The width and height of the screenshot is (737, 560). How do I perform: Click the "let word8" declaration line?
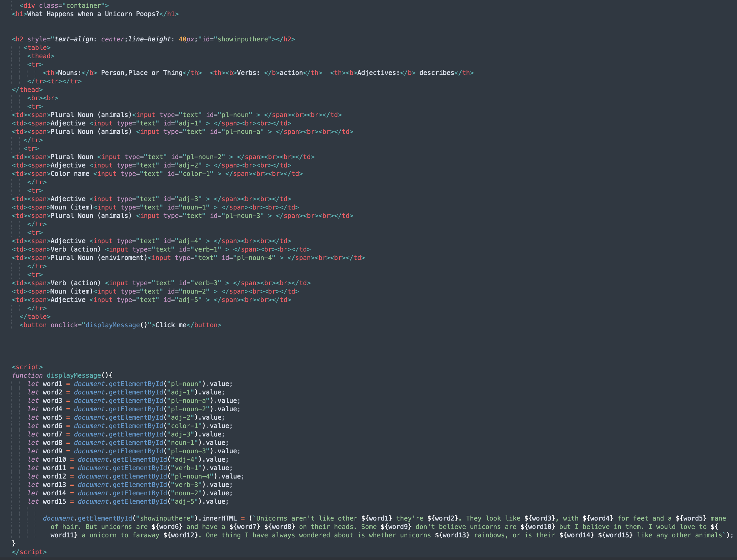[x=128, y=443]
